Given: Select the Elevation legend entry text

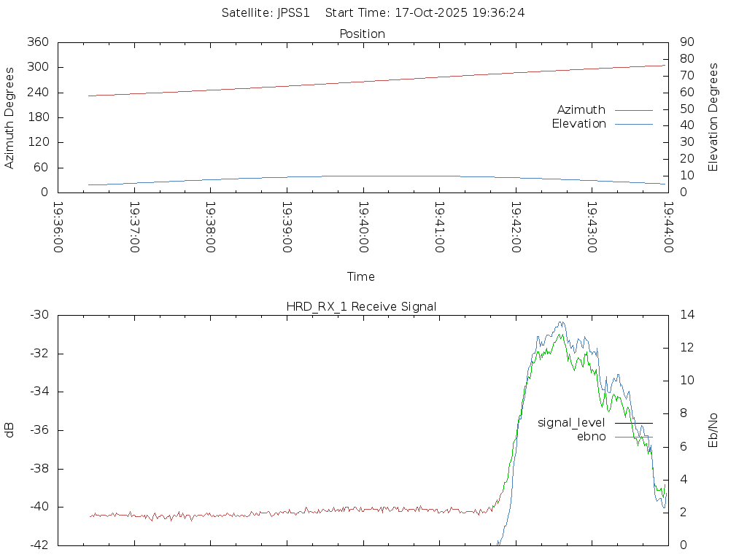Looking at the screenshot, I should click(x=578, y=124).
